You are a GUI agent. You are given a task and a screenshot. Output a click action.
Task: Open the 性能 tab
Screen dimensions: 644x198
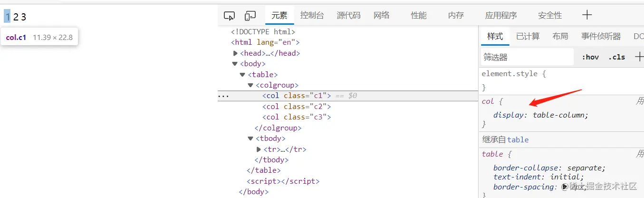[x=419, y=15]
